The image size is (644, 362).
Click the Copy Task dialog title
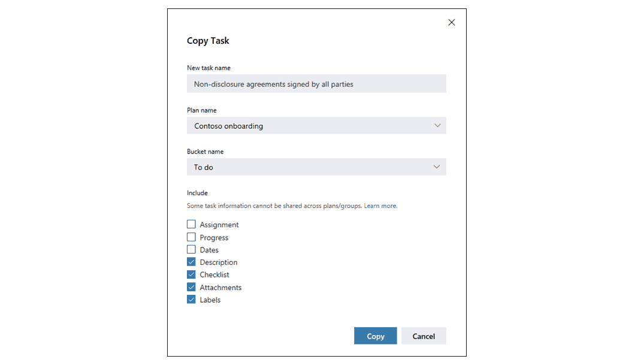pyautogui.click(x=208, y=41)
